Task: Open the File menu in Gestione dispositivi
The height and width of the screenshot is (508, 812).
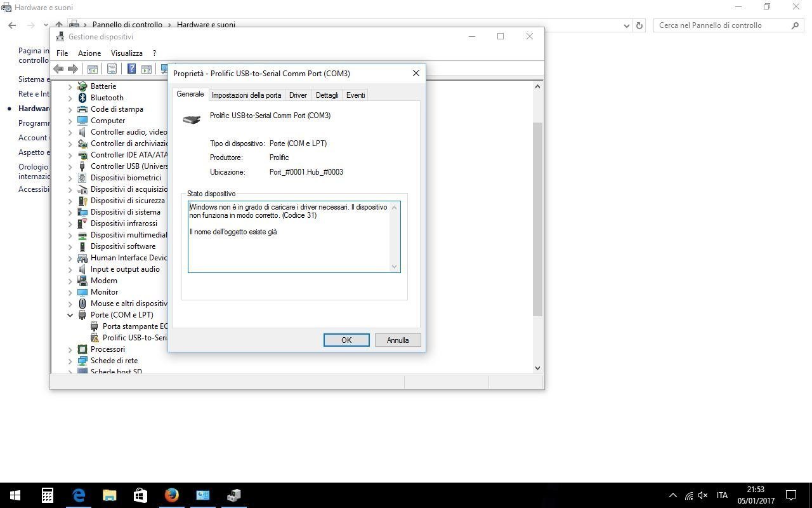Action: pyautogui.click(x=62, y=53)
